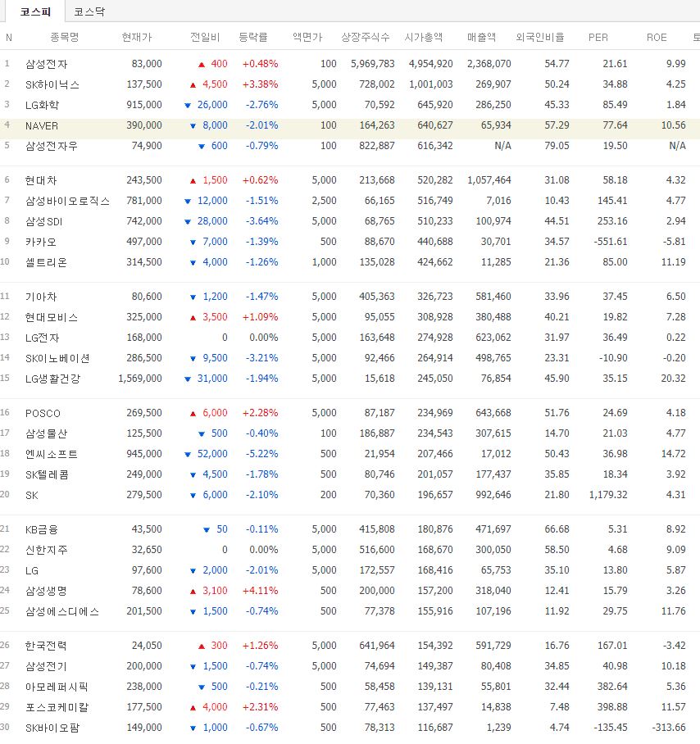The image size is (700, 744).
Task: Click 현대차 sales value 1,057,464
Action: pos(489,179)
